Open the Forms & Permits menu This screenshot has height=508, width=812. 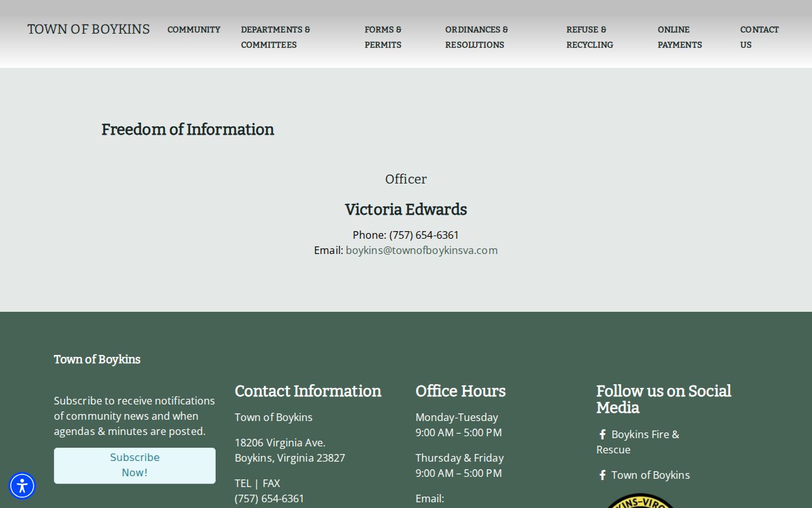[383, 37]
